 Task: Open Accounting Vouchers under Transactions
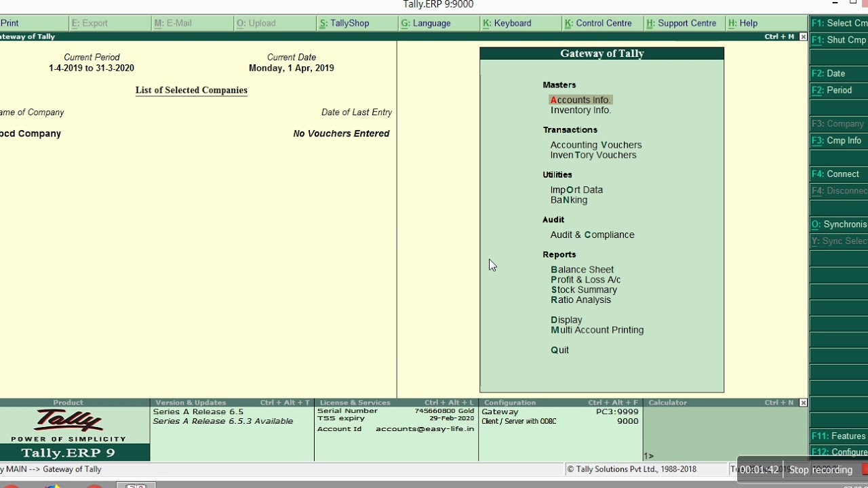point(596,145)
